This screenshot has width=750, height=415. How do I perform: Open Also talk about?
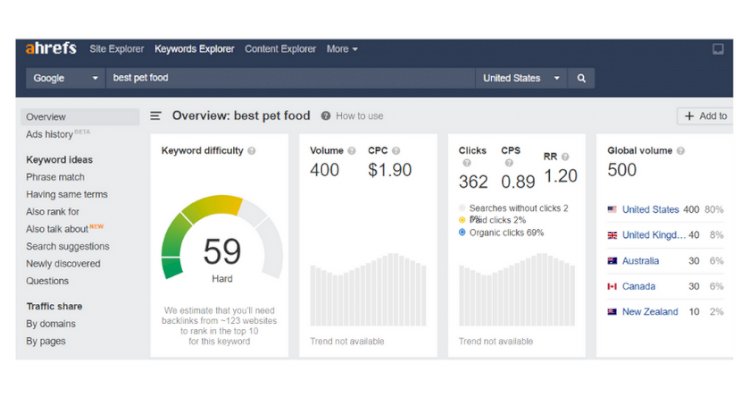(x=57, y=229)
